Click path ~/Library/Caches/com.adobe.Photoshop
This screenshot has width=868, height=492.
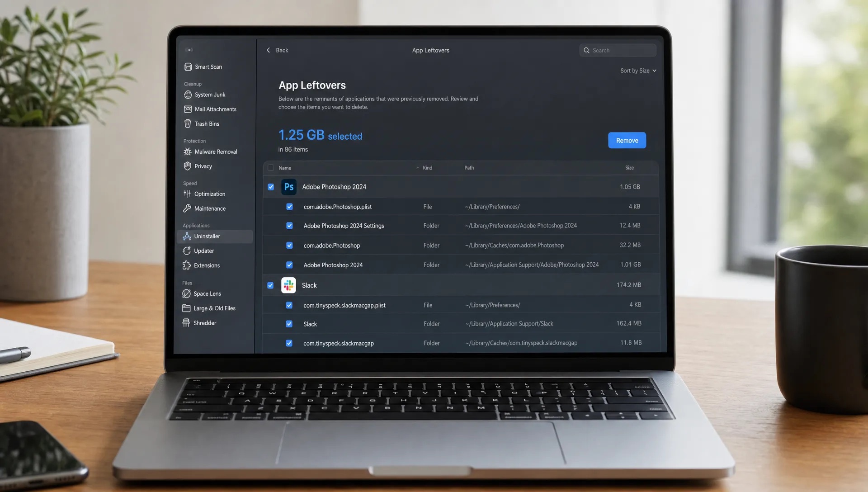[514, 245]
